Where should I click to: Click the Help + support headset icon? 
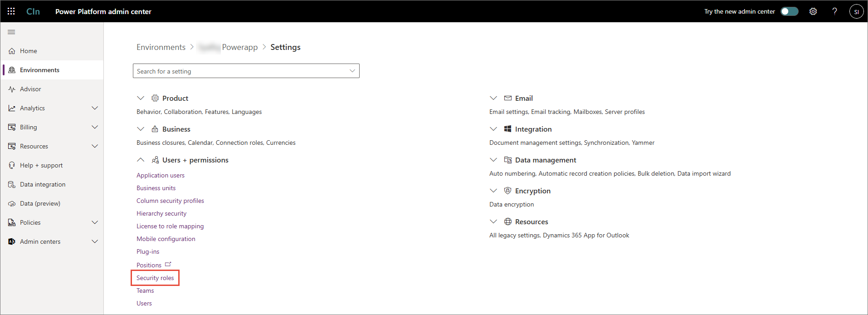point(12,165)
